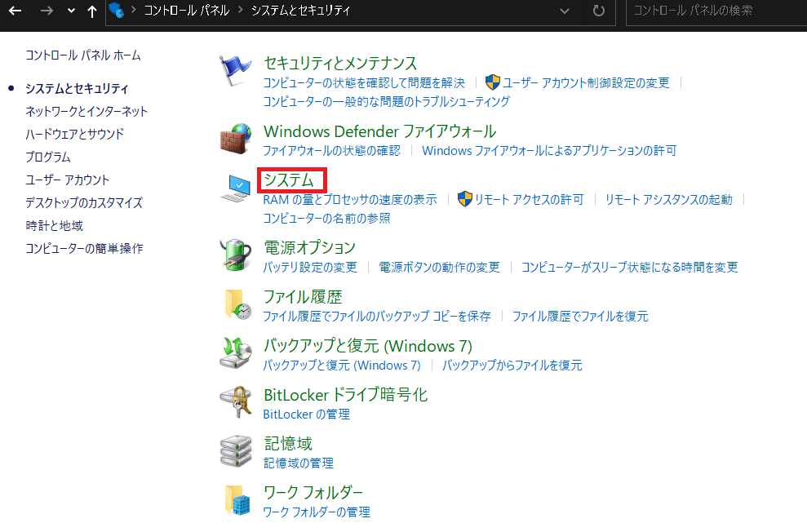Select ネットワークとインターネット in the left sidebar
The width and height of the screenshot is (807, 532).
(x=86, y=111)
